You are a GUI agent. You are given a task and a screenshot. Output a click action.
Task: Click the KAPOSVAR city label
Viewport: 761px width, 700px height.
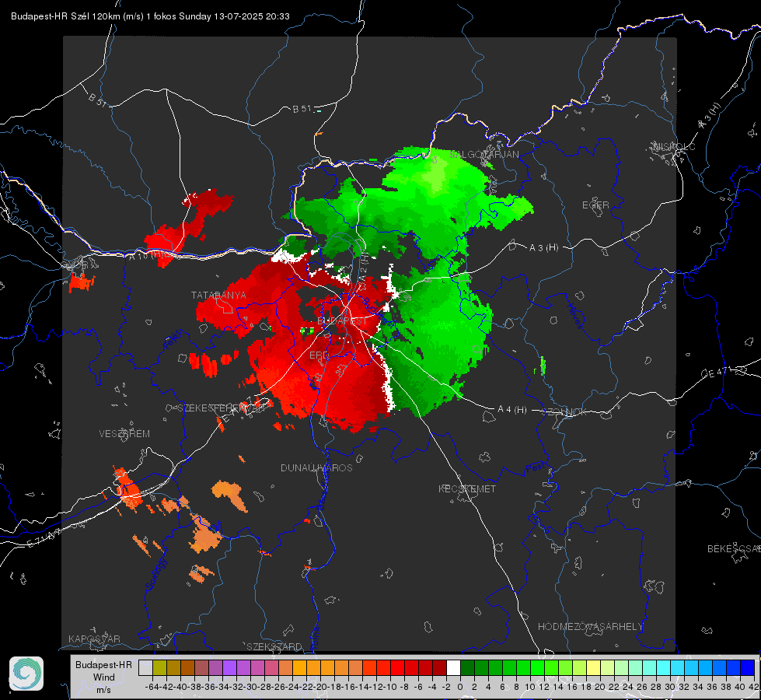point(94,639)
